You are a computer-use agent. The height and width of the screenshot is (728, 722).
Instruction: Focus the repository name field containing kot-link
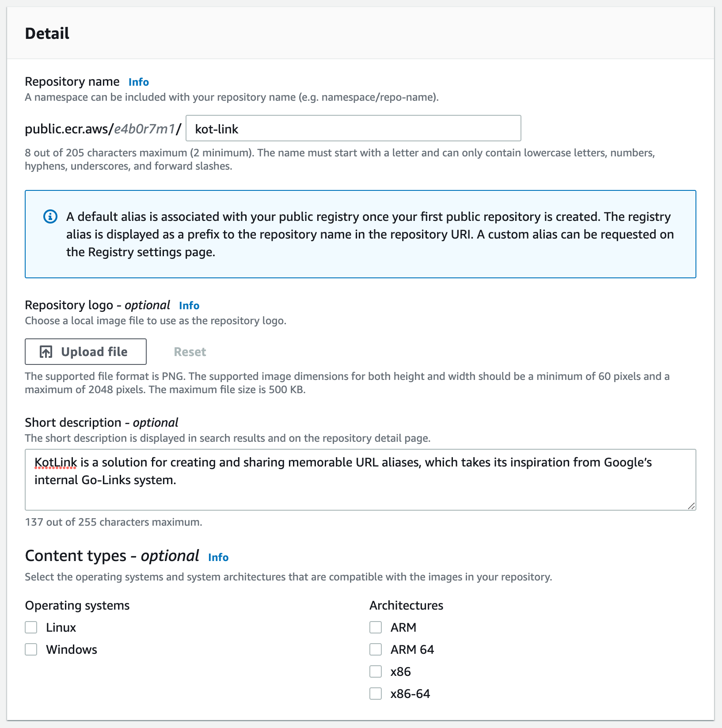(x=353, y=128)
